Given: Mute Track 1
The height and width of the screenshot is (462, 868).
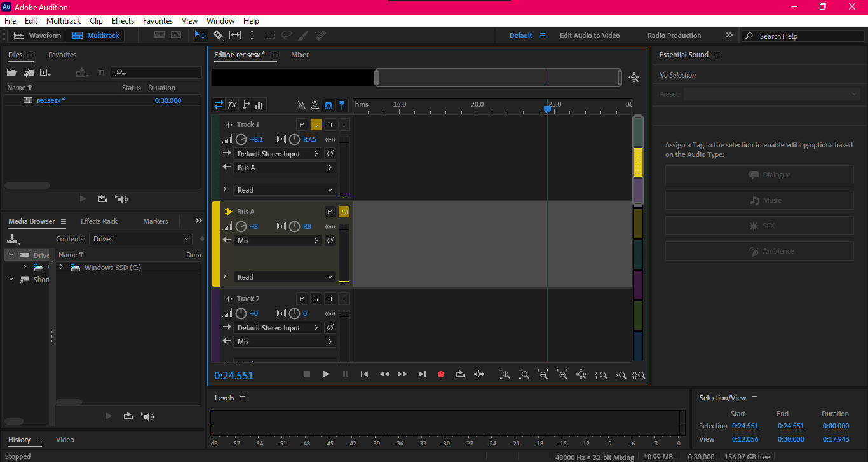Looking at the screenshot, I should coord(302,125).
